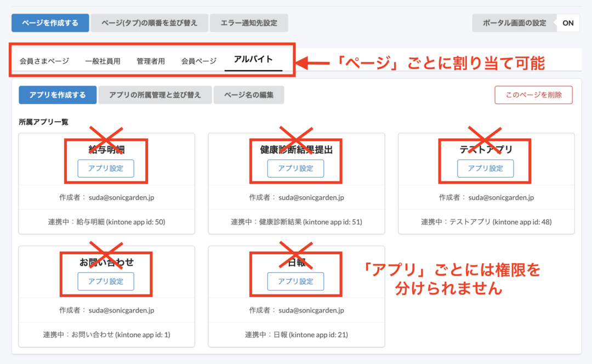Open アプリ設定 for 日報
592x364 pixels.
[295, 281]
